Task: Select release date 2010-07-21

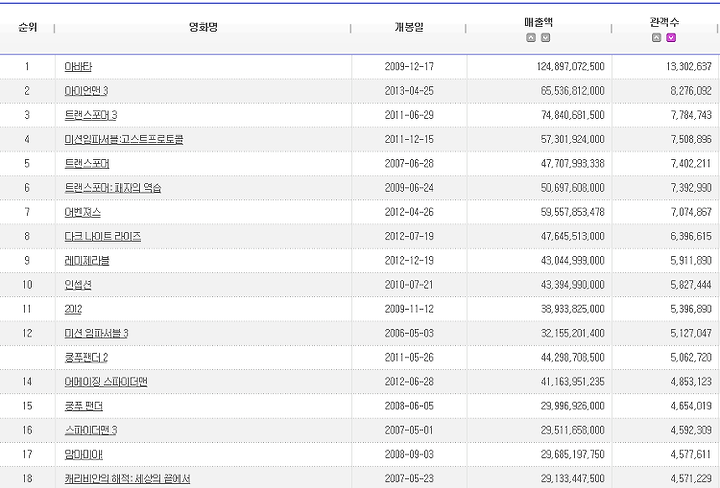Action: pos(409,285)
